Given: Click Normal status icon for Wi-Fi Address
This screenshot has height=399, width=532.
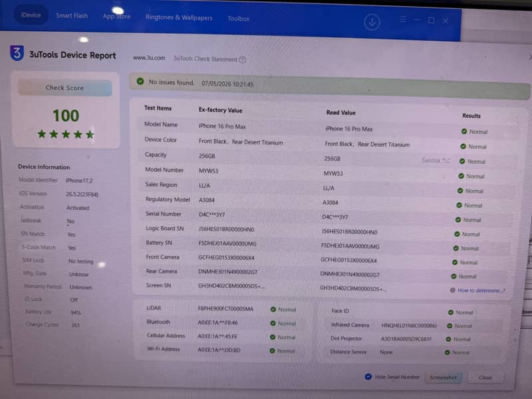Looking at the screenshot, I should tap(272, 350).
